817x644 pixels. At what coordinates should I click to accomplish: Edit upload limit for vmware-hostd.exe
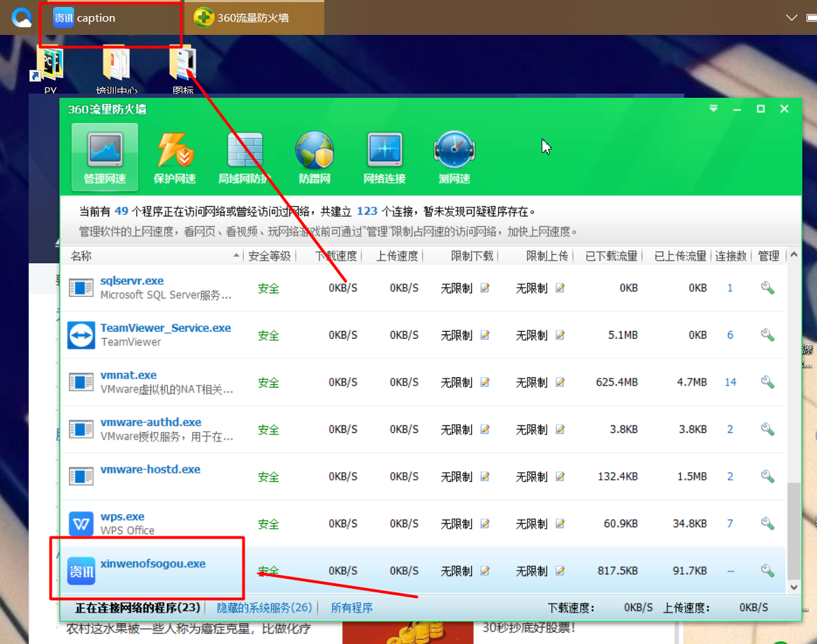pos(560,476)
